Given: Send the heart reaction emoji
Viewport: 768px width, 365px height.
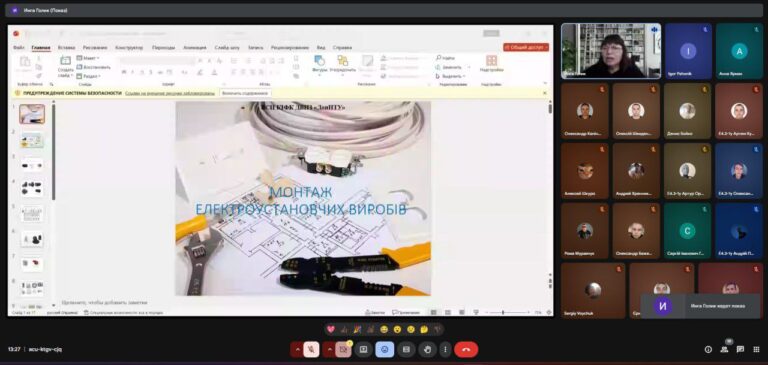Looking at the screenshot, I should [x=331, y=329].
